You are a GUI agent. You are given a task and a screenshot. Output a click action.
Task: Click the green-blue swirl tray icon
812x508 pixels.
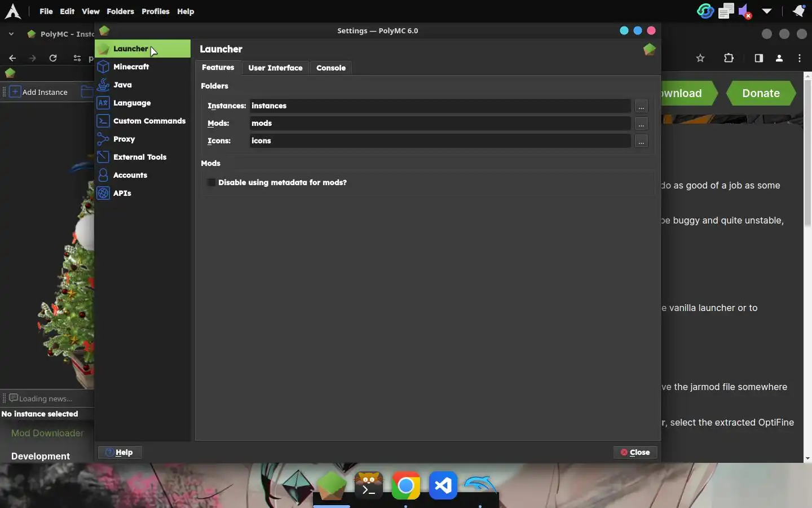pos(705,11)
